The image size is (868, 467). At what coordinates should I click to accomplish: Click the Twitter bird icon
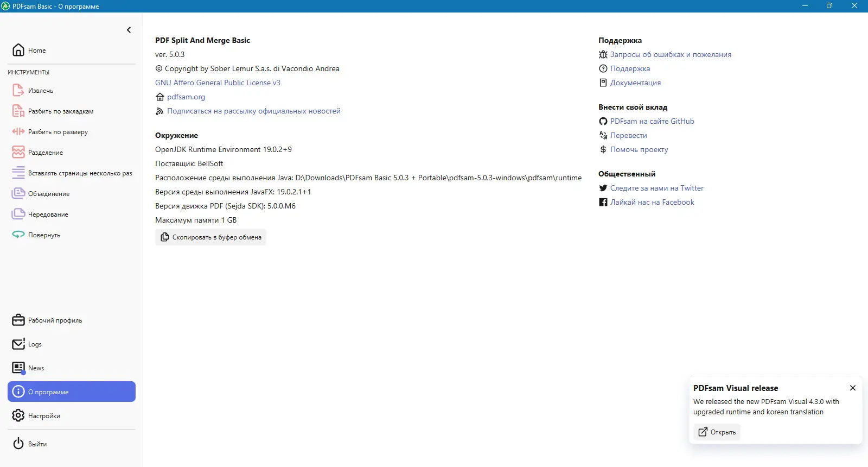[x=603, y=188]
